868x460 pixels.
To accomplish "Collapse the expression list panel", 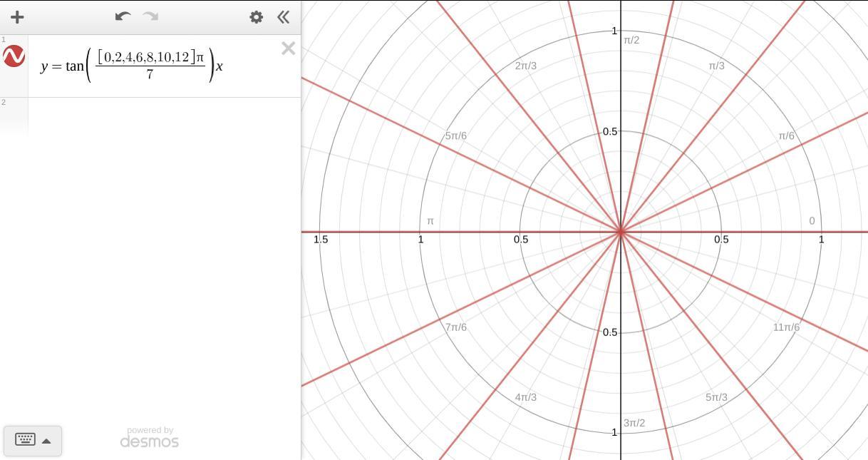I will [284, 17].
